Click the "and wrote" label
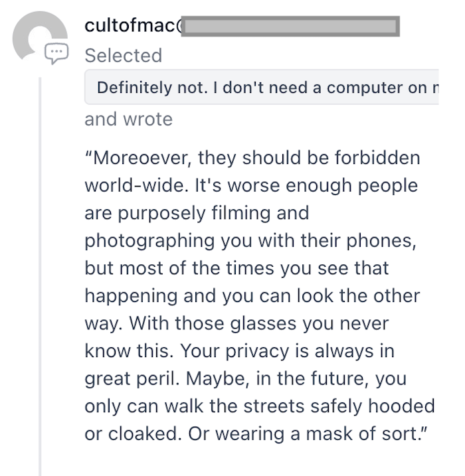Image resolution: width=465 pixels, height=476 pixels. [x=128, y=119]
